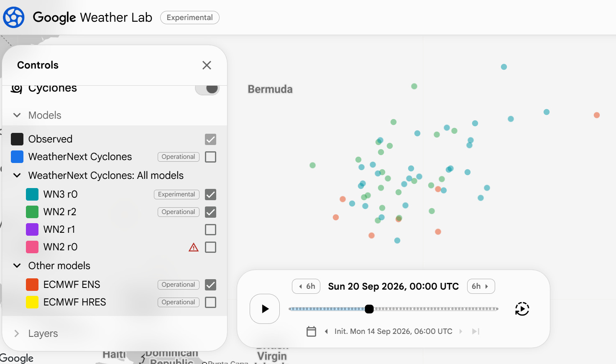Click the Google Weather Lab logo icon
Image resolution: width=616 pixels, height=364 pixels.
(14, 17)
